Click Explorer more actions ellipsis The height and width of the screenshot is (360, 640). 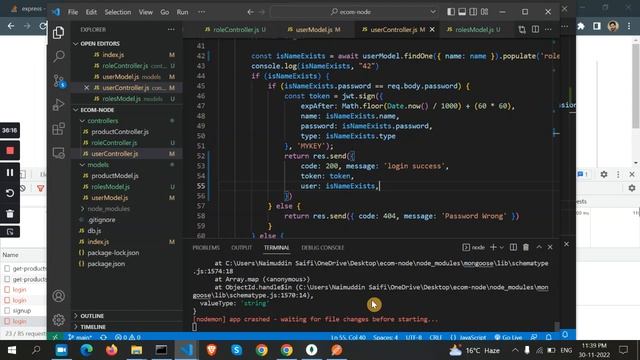click(x=171, y=29)
